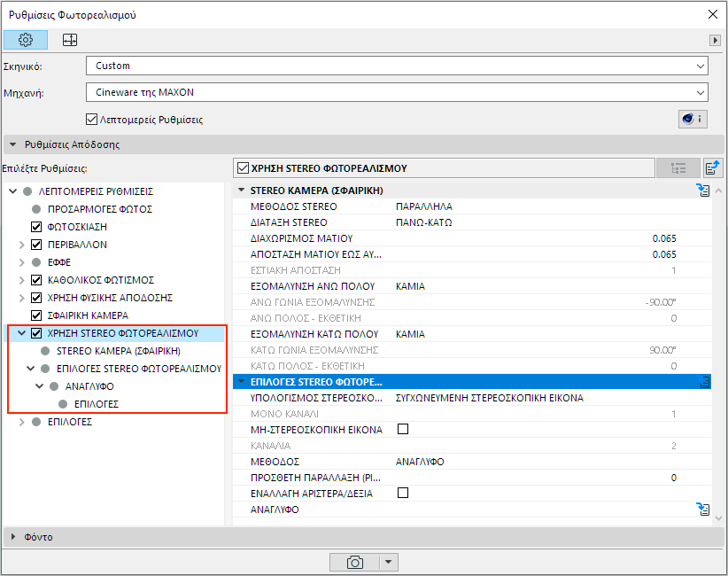Select the gear settings tab icon

[26, 40]
